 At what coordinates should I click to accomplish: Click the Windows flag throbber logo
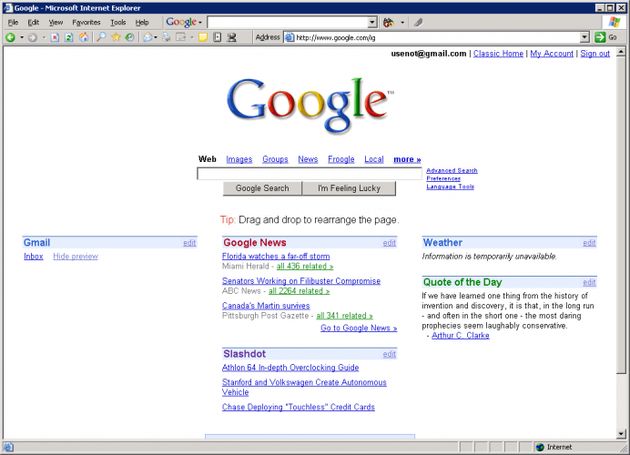(614, 22)
